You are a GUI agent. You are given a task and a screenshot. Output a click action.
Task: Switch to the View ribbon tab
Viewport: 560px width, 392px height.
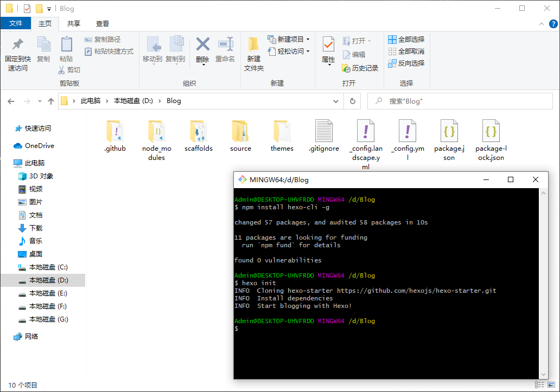pos(103,23)
